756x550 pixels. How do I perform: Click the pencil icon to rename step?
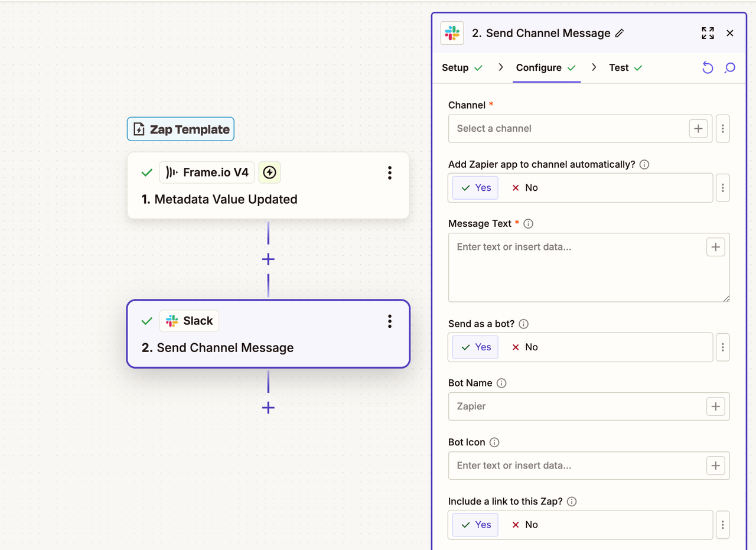pyautogui.click(x=619, y=34)
